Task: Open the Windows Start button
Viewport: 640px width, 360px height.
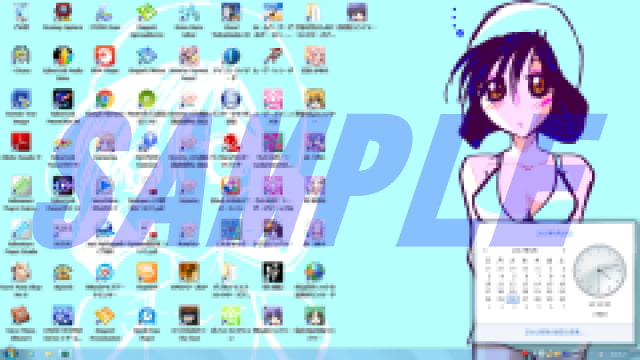Action: coord(10,353)
